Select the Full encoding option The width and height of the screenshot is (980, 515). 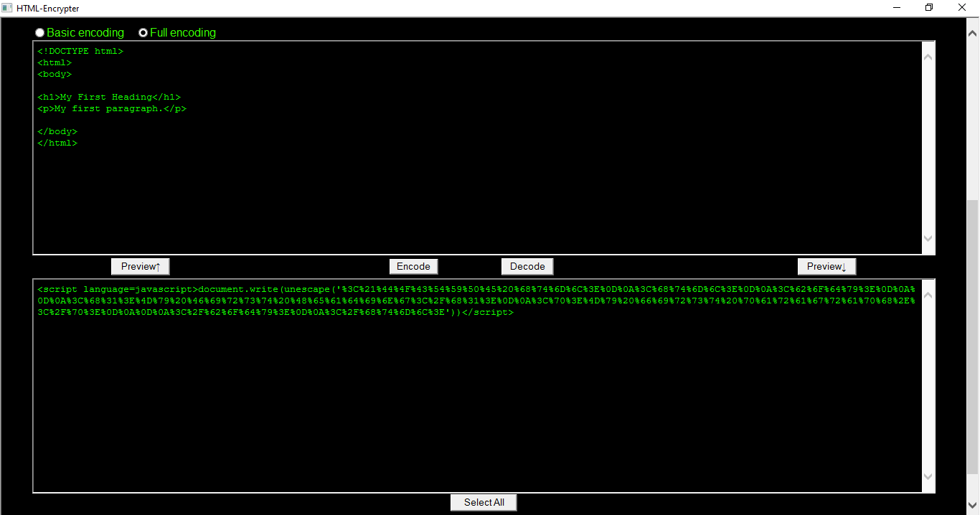(x=143, y=33)
